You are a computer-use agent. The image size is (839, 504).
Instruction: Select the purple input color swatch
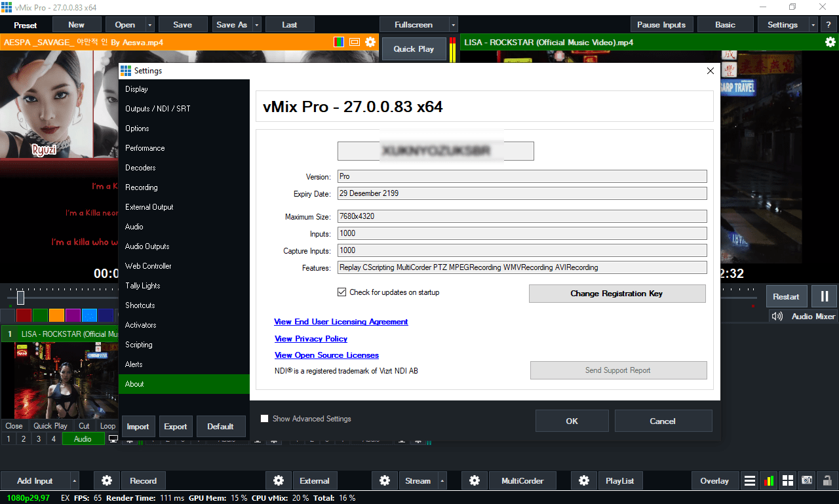pos(73,315)
